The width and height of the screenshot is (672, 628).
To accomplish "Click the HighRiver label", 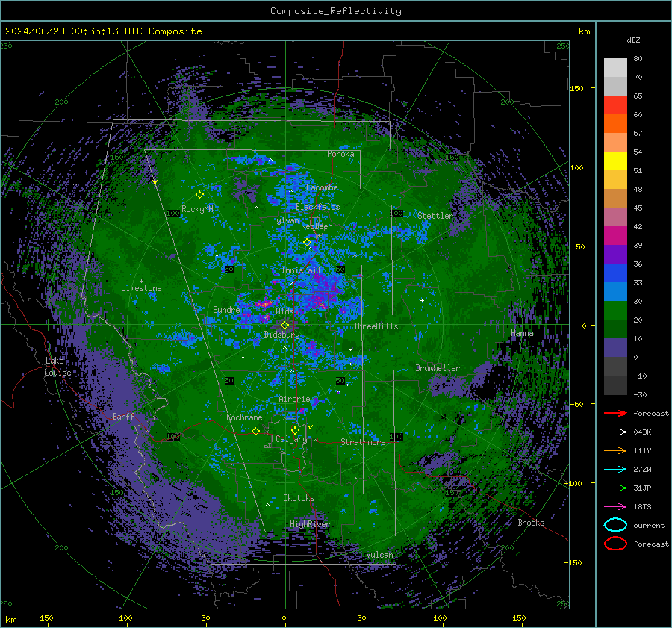I will click(x=309, y=524).
